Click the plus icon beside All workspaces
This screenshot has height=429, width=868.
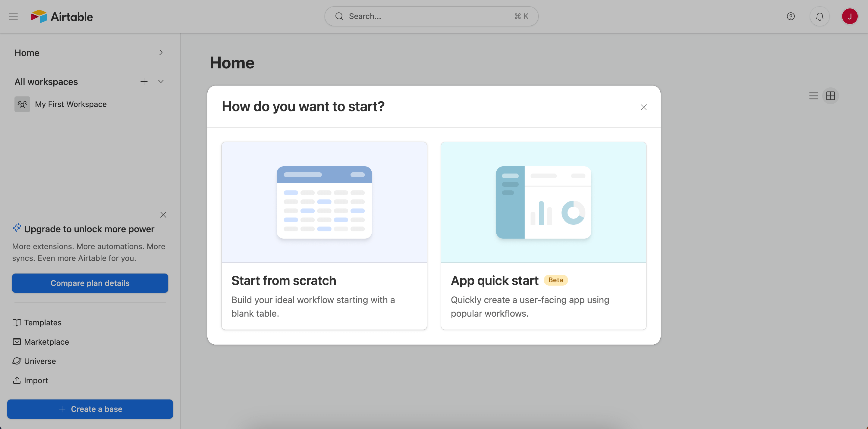[x=144, y=81]
